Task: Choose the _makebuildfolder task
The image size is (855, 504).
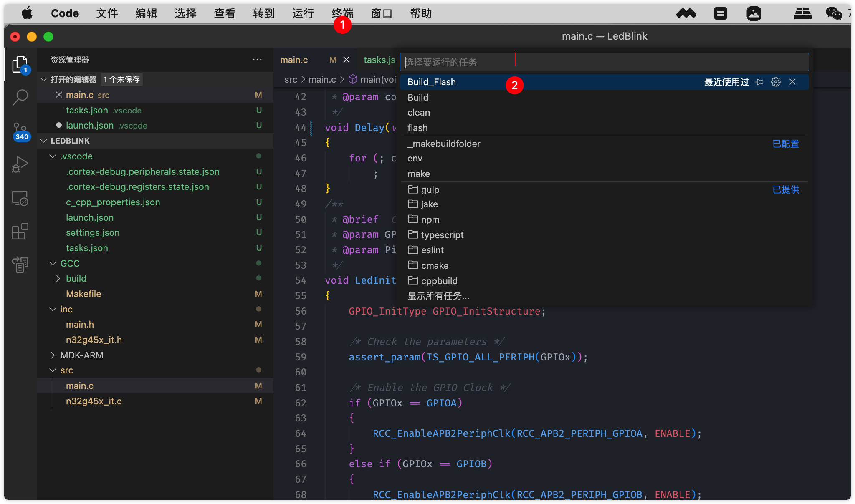Action: tap(604, 144)
